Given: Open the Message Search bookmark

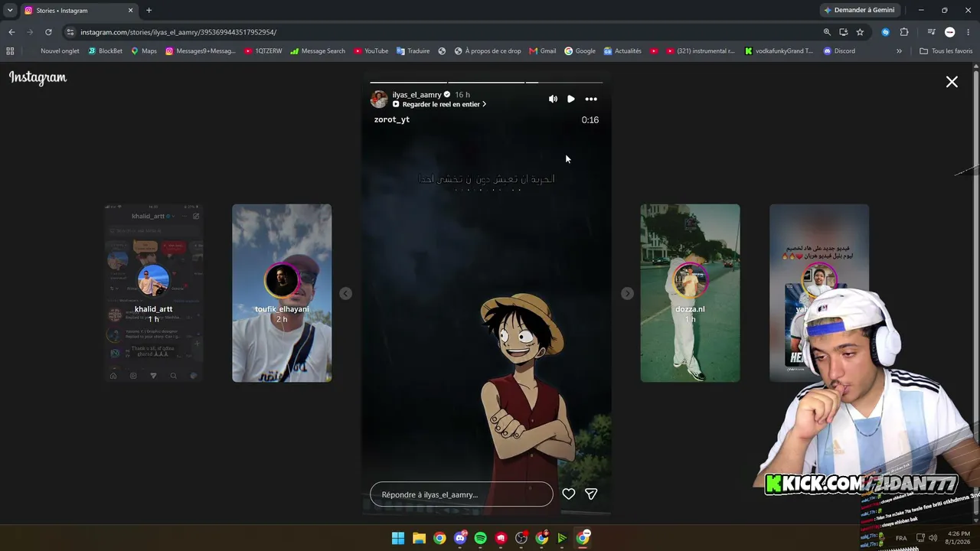Looking at the screenshot, I should click(317, 51).
